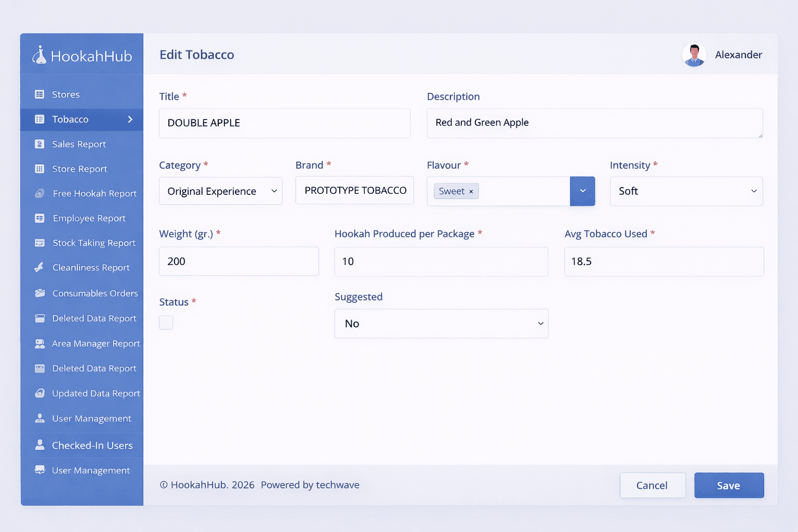Select the Free Hookah Report icon
The height and width of the screenshot is (532, 798).
click(40, 193)
